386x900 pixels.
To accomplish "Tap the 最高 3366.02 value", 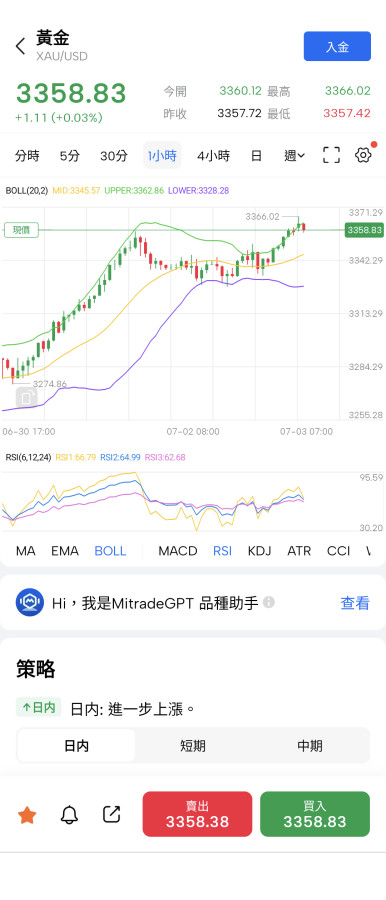I will [348, 91].
